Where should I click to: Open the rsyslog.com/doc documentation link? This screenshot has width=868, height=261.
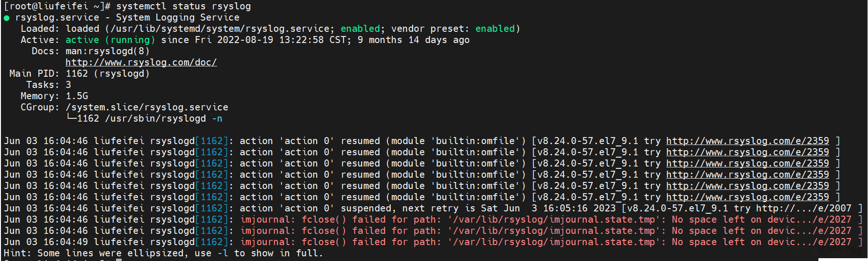[141, 62]
